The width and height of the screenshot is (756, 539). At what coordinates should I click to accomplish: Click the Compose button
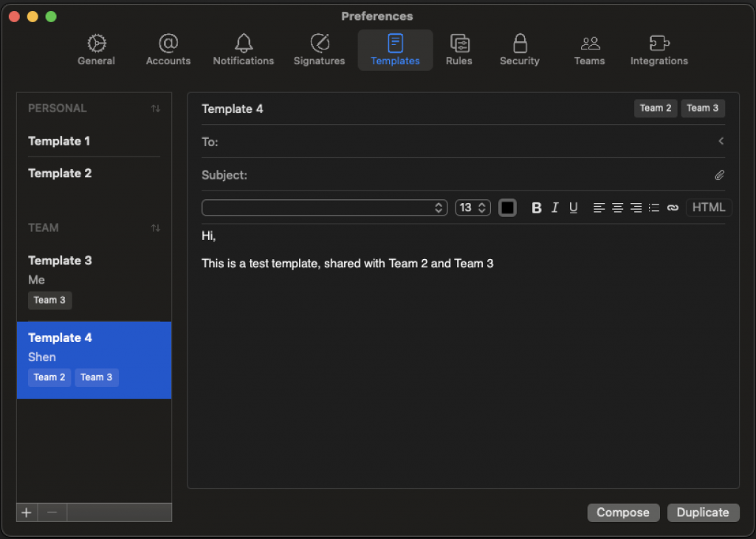(x=622, y=512)
